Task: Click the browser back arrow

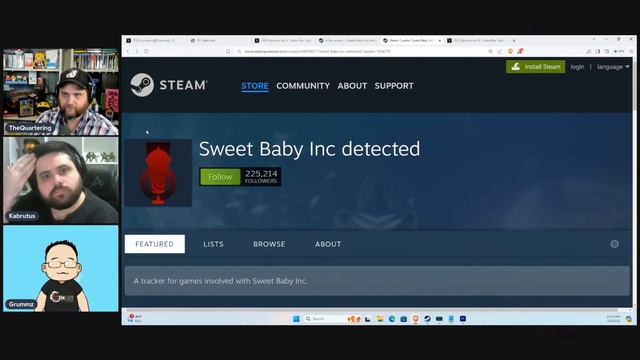Action: point(128,51)
